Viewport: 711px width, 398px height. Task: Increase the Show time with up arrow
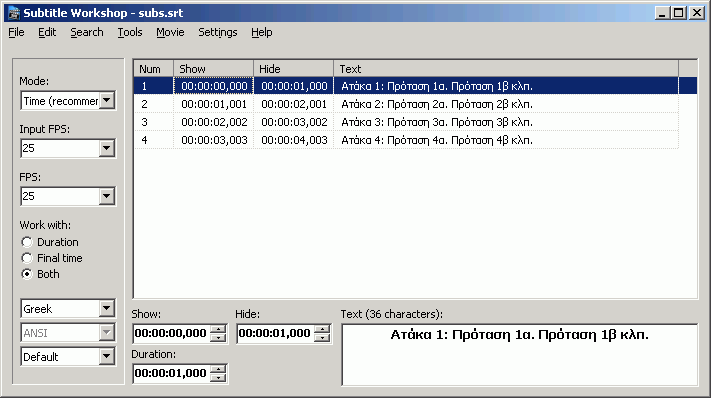pos(219,329)
